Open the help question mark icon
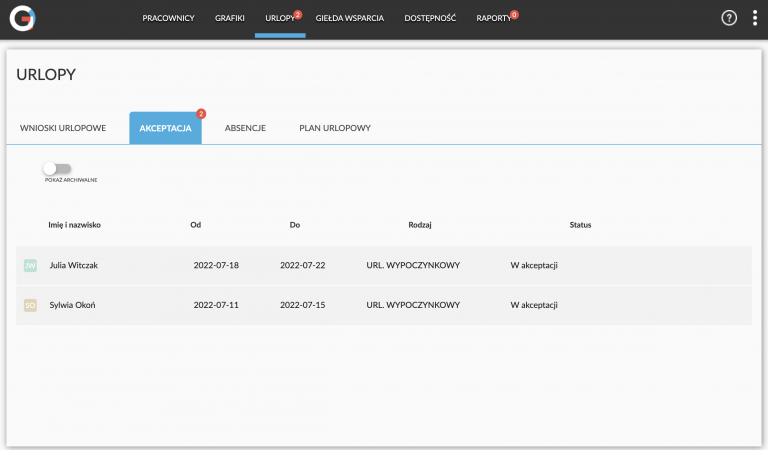This screenshot has width=768, height=450. pyautogui.click(x=729, y=18)
